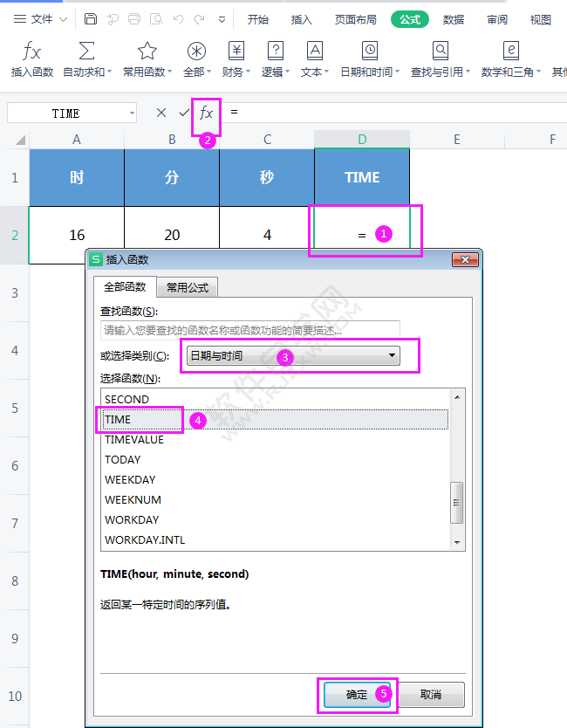This screenshot has height=728, width=567.
Task: Select TIME in the function list
Action: point(276,419)
